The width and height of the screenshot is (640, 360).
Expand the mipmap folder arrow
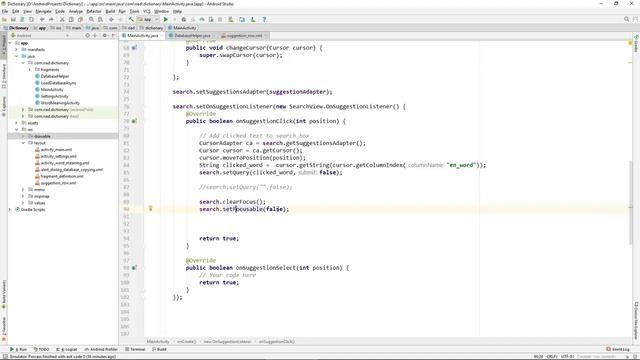coord(23,196)
